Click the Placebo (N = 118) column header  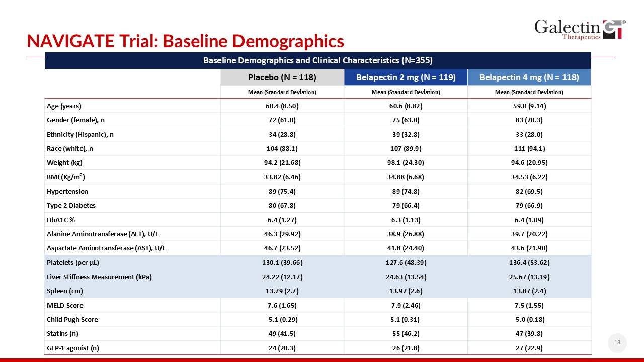[x=282, y=77]
